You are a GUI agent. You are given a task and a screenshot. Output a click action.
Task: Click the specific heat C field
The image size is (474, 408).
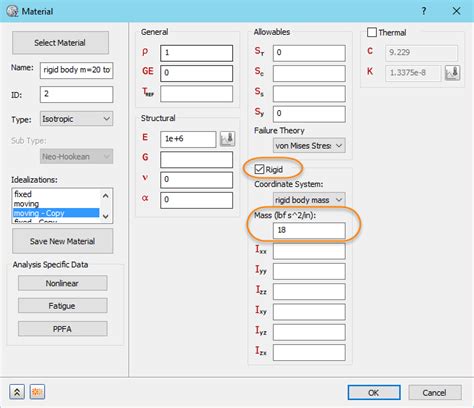click(x=421, y=53)
